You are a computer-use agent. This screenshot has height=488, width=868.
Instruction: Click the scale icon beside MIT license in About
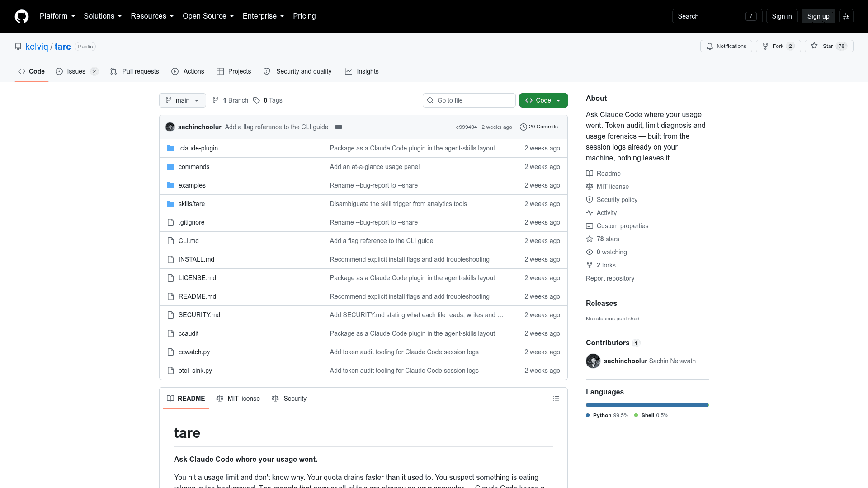point(590,187)
